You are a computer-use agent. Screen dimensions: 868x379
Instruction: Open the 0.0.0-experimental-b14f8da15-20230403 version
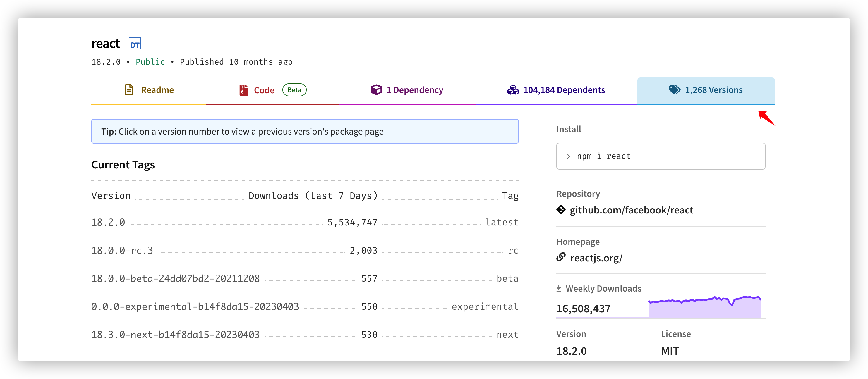pos(195,307)
